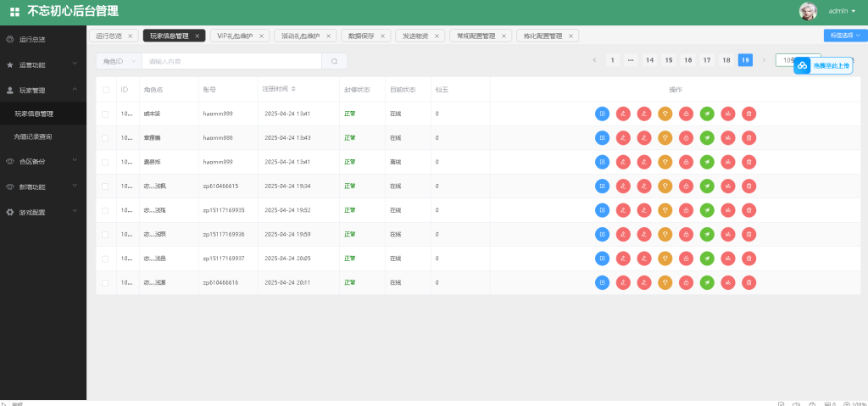Screen dimensions: 868x406
Task: Click the red lock icon for zp15117169936
Action: (x=686, y=234)
